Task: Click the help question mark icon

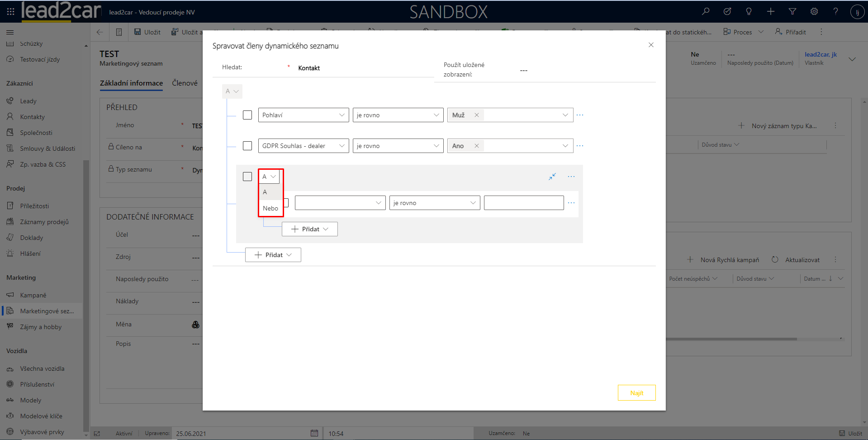Action: pos(835,12)
